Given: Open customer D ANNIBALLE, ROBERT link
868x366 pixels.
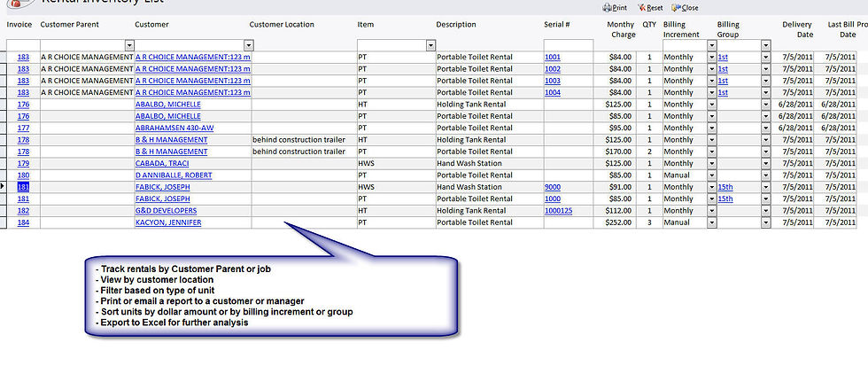Looking at the screenshot, I should click(174, 175).
